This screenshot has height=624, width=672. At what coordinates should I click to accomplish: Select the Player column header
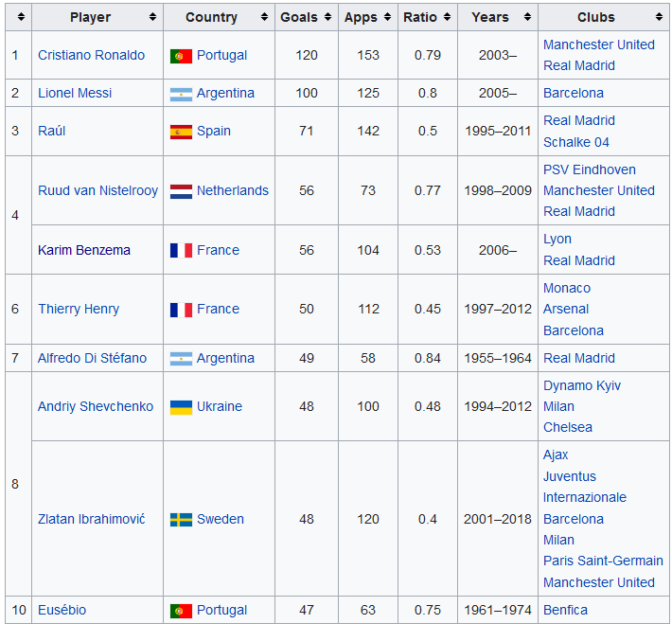click(97, 17)
